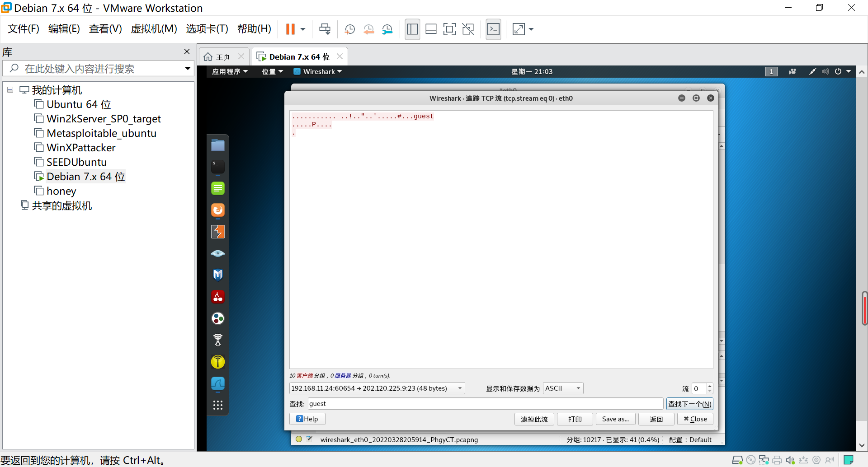Open the pause button dropdown arrow
The height and width of the screenshot is (467, 868).
tap(303, 29)
